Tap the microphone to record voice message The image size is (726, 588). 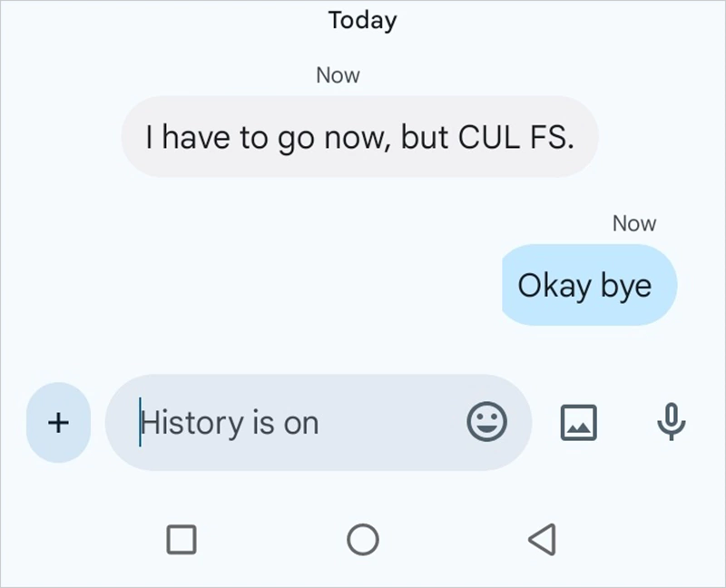[x=670, y=422]
